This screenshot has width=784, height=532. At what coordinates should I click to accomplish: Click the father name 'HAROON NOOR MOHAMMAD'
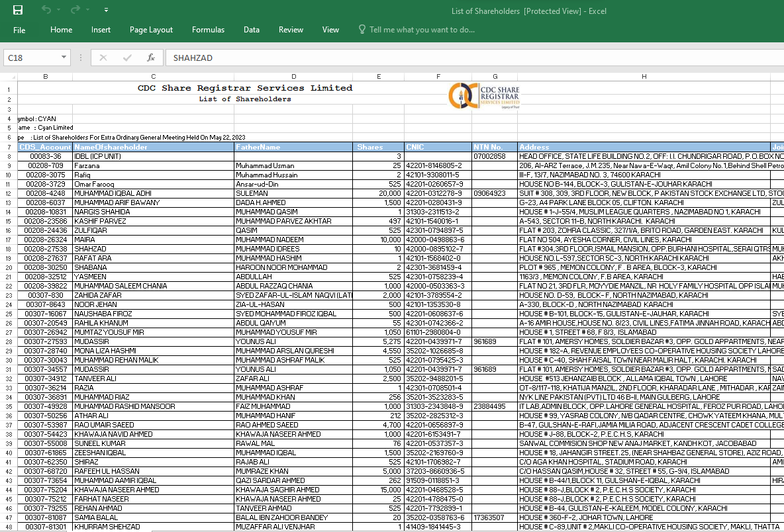(x=293, y=268)
